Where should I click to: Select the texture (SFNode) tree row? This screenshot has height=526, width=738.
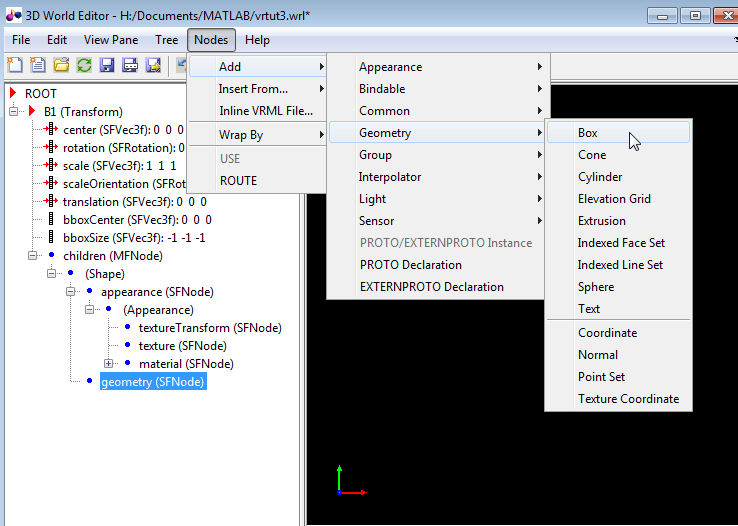point(183,346)
